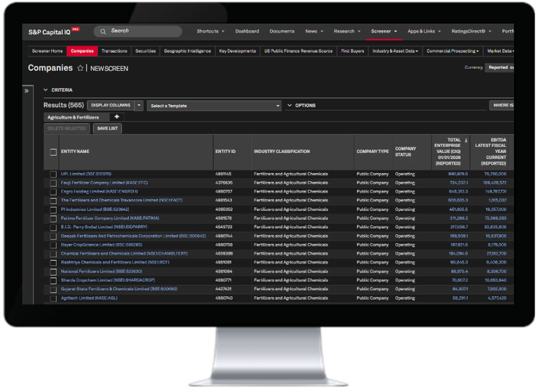Expand the left sidebar double-chevron
This screenshot has width=539, height=392.
26,91
